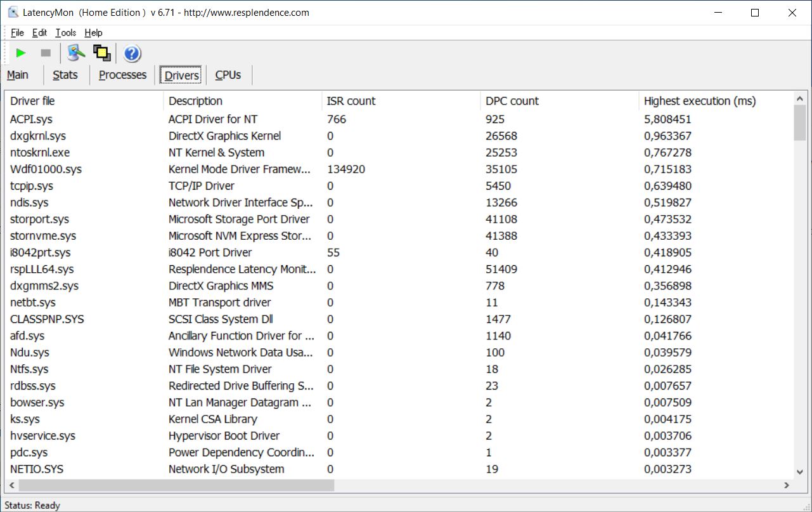Open the options icon with computer and pen
The width and height of the screenshot is (812, 512).
76,53
